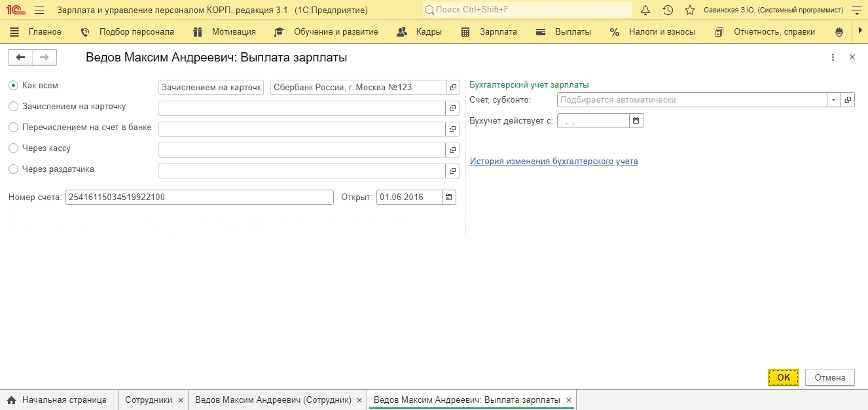Expand the Счет, субконто dropdown list
Viewport: 868px width, 410px height.
pyautogui.click(x=833, y=100)
